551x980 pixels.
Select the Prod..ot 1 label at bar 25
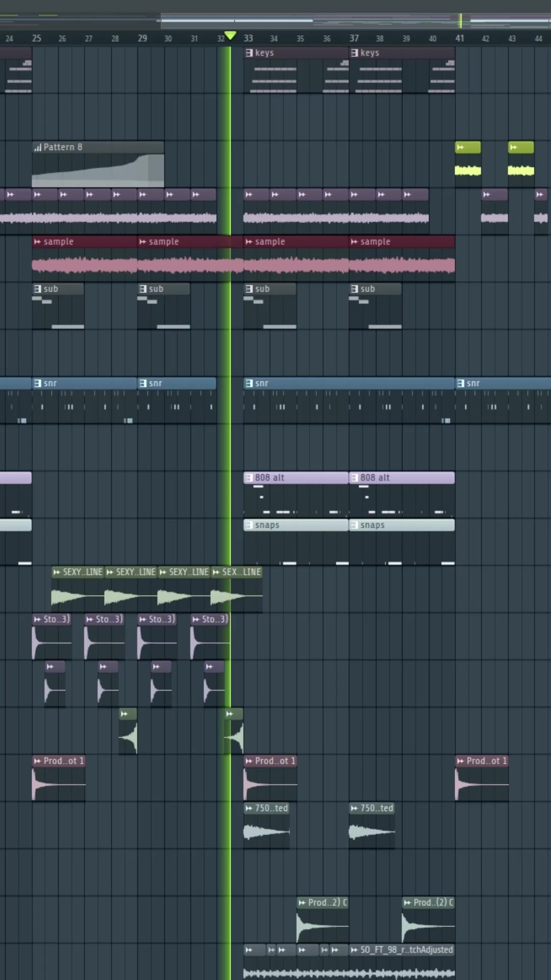[64, 761]
